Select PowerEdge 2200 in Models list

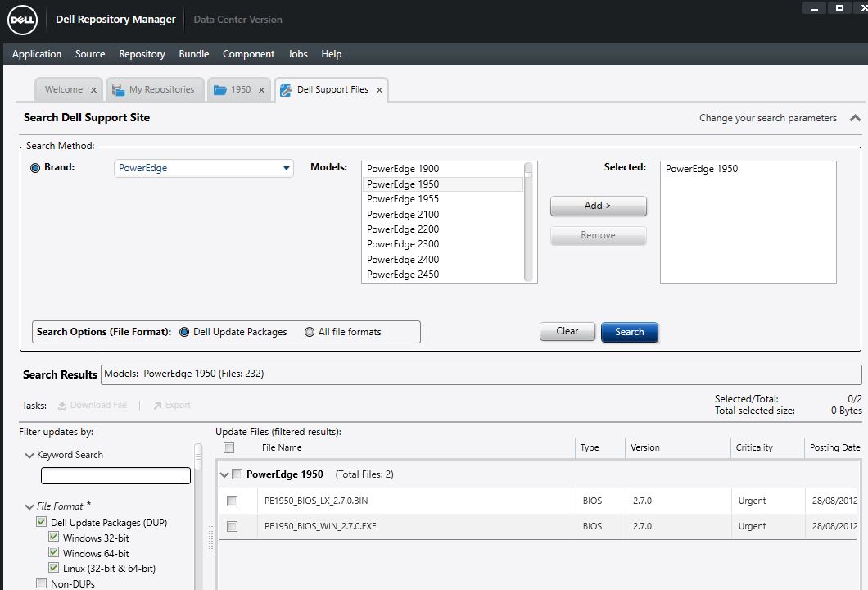[442, 229]
